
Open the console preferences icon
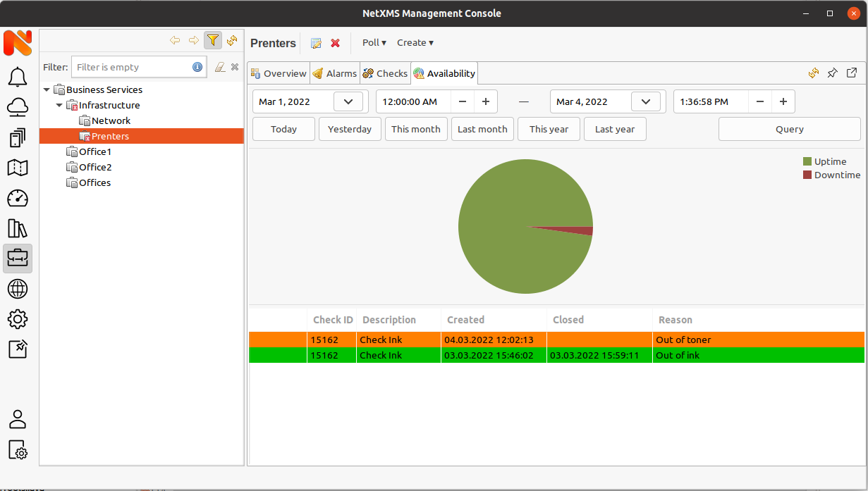click(18, 449)
